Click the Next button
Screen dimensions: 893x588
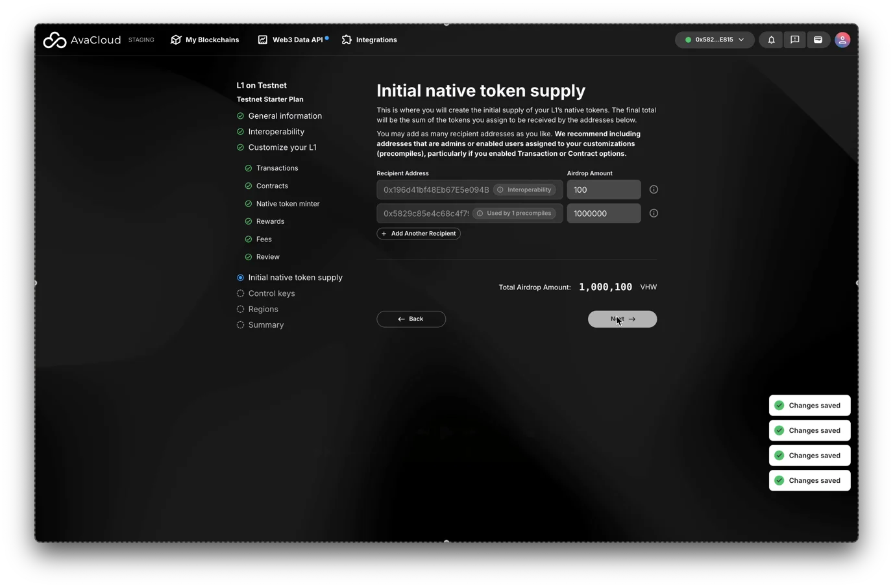click(x=622, y=319)
